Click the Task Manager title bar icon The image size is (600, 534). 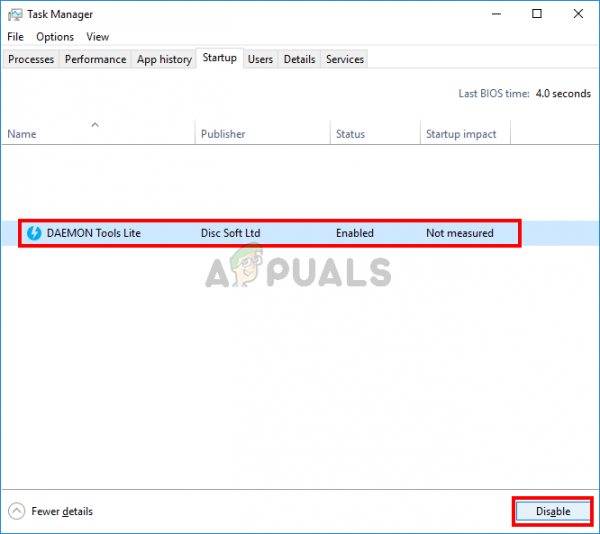[x=15, y=15]
